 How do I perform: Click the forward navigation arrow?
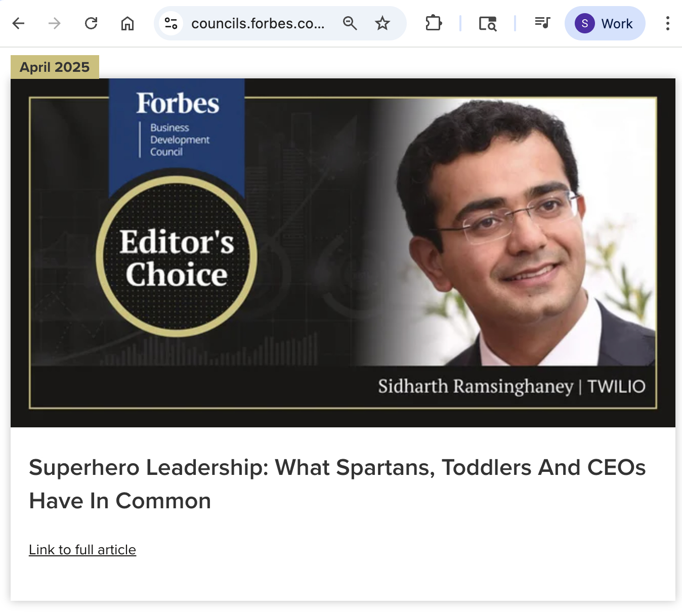[55, 23]
